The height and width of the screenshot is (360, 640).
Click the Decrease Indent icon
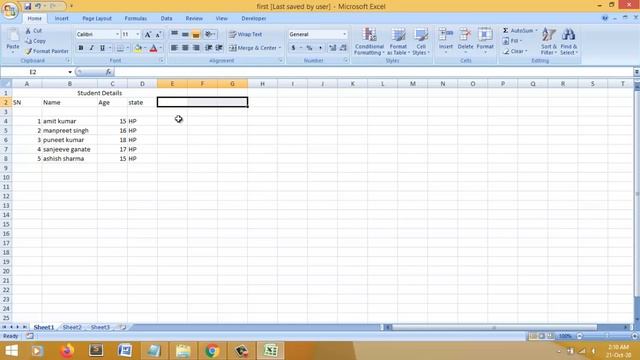coord(209,48)
